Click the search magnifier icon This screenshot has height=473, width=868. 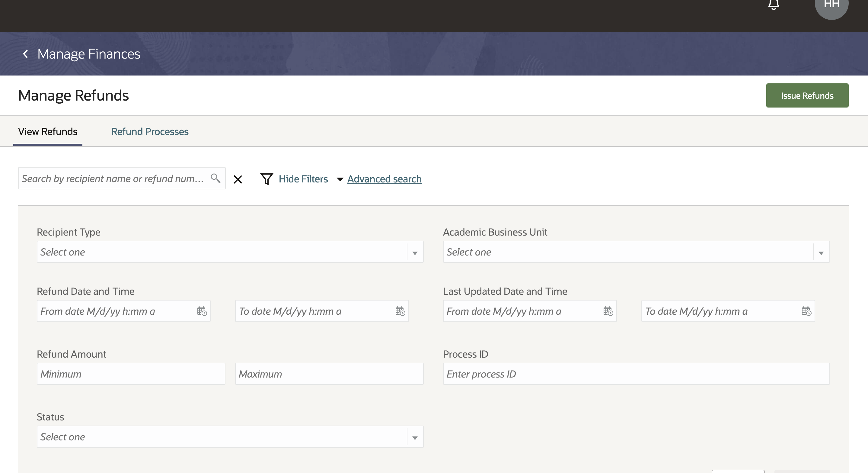point(215,178)
